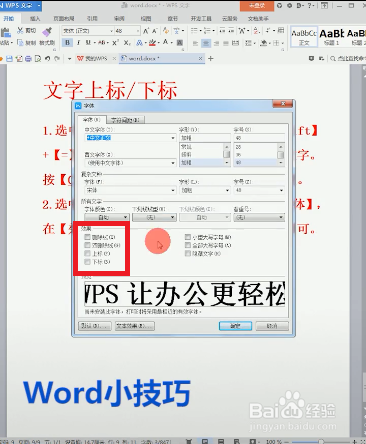
Task: Open the 开始 Home ribbon tab
Action: click(8, 19)
